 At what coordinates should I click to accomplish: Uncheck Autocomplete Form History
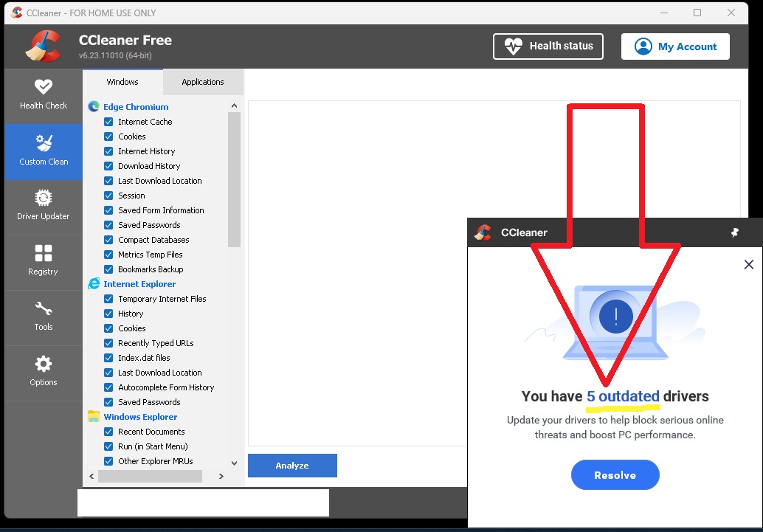pyautogui.click(x=108, y=387)
